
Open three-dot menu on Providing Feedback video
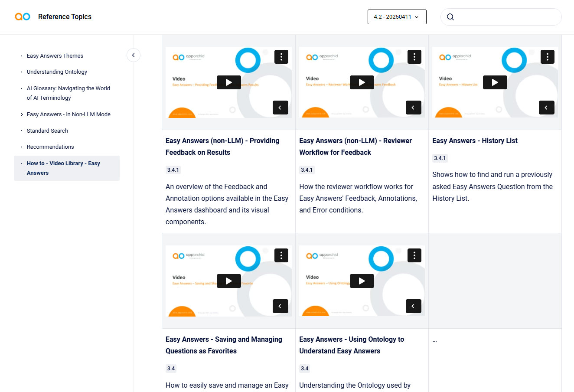281,56
